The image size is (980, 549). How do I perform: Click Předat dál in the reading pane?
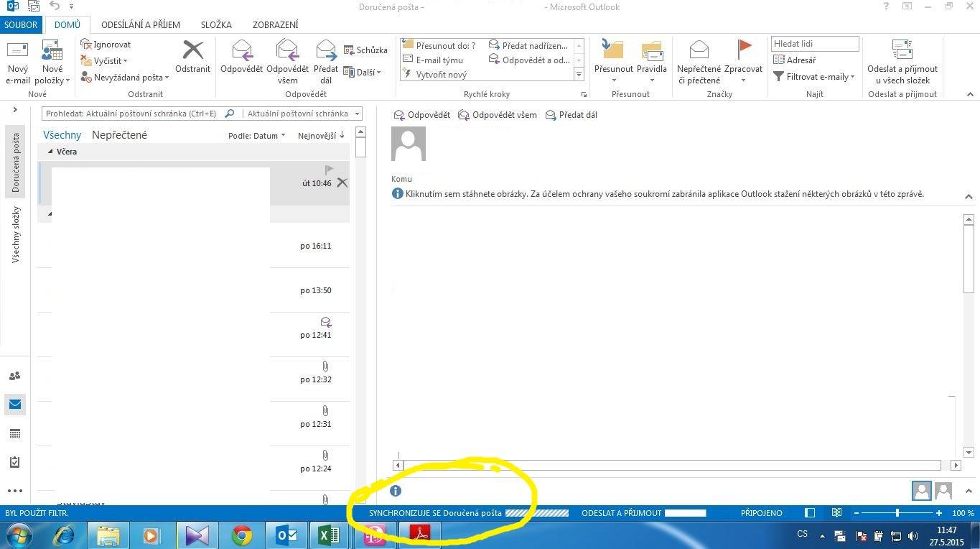click(571, 115)
